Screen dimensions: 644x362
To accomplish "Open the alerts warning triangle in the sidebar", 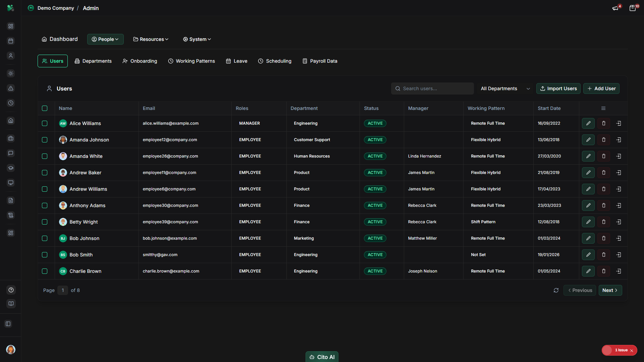I will point(11,88).
